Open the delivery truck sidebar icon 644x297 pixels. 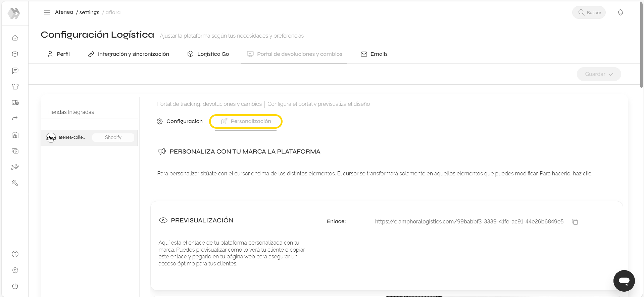click(15, 103)
